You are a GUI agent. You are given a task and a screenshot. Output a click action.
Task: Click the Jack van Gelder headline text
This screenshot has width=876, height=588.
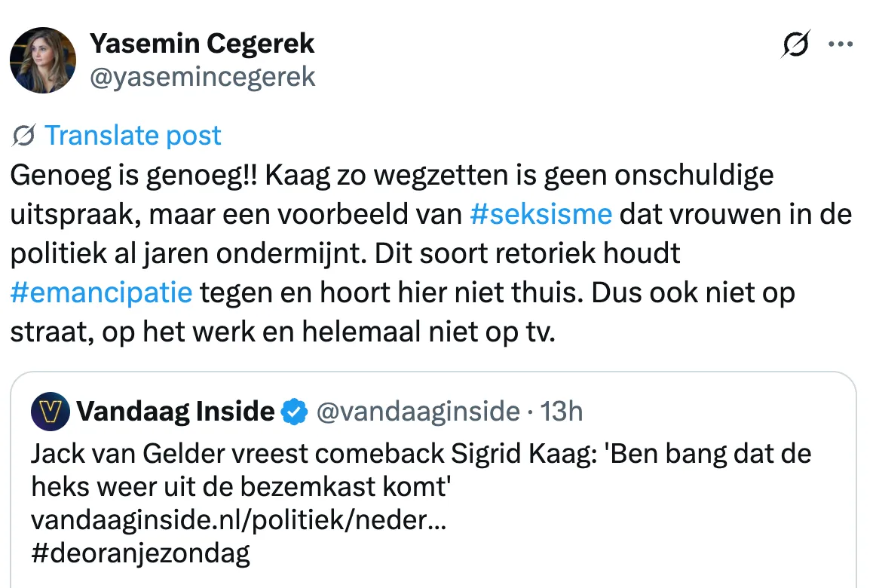(421, 455)
